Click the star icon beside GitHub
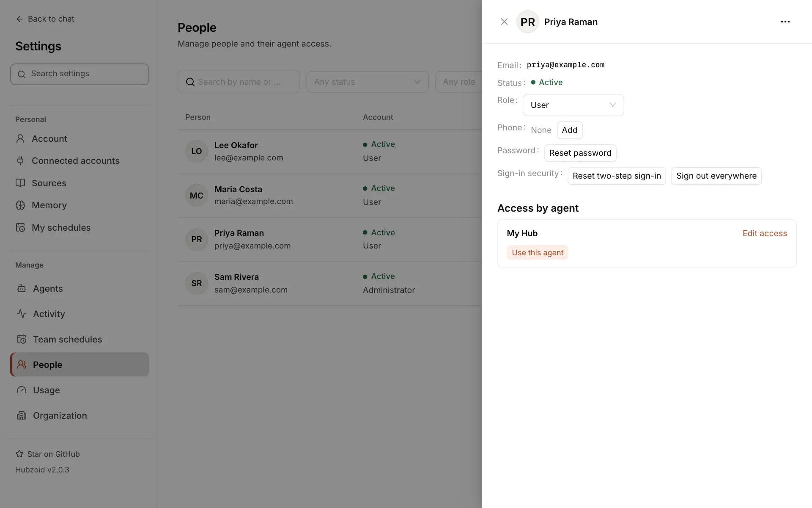Screen dimensions: 812x508 coord(19,454)
